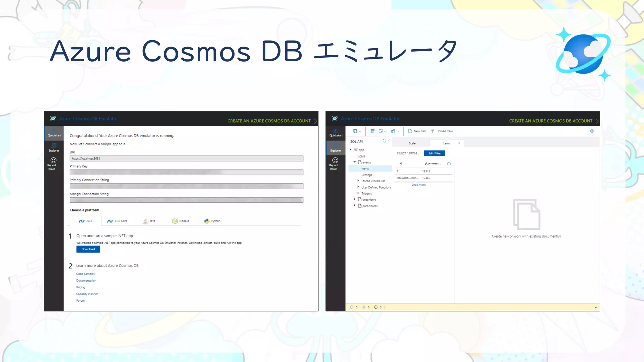Select the .NET platform tab
644x362 pixels.
(86, 221)
